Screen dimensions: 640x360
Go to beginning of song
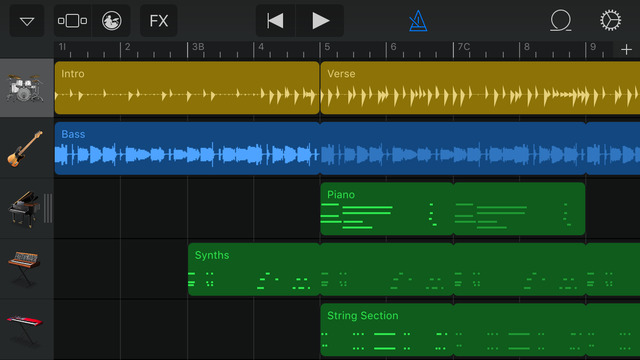(276, 21)
